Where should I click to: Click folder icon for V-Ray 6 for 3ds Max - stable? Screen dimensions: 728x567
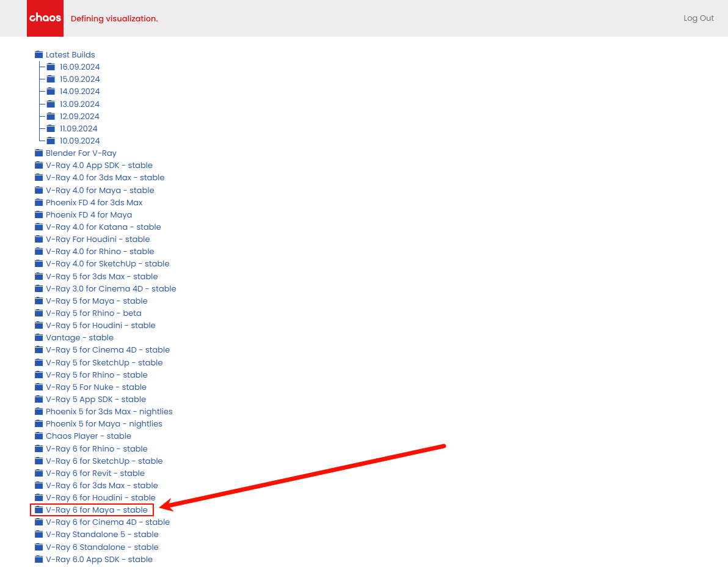click(x=39, y=485)
